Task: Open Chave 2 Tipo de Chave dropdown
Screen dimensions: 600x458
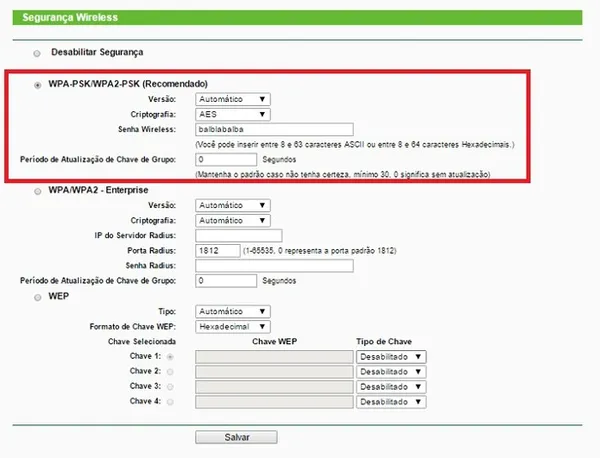Action: coord(391,372)
